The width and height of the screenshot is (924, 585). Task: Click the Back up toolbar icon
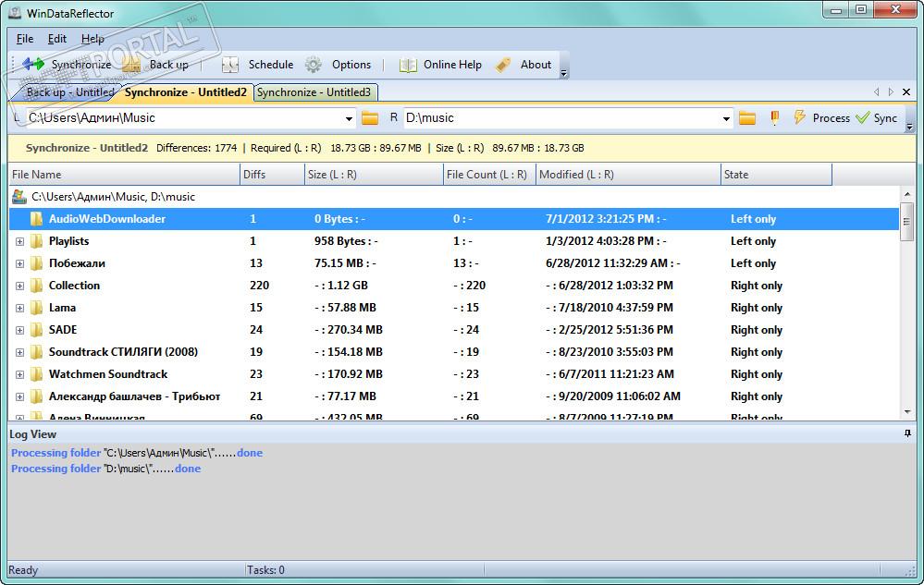[x=132, y=65]
